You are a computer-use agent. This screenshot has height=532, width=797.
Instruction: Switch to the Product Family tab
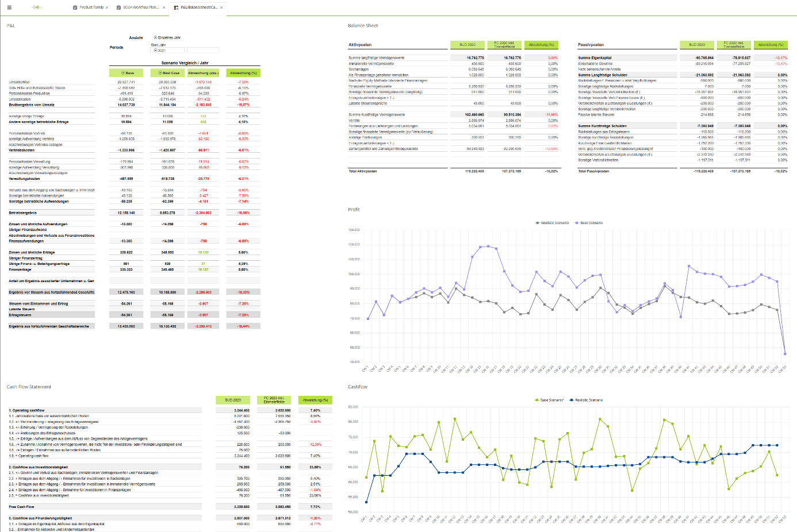(91, 7)
